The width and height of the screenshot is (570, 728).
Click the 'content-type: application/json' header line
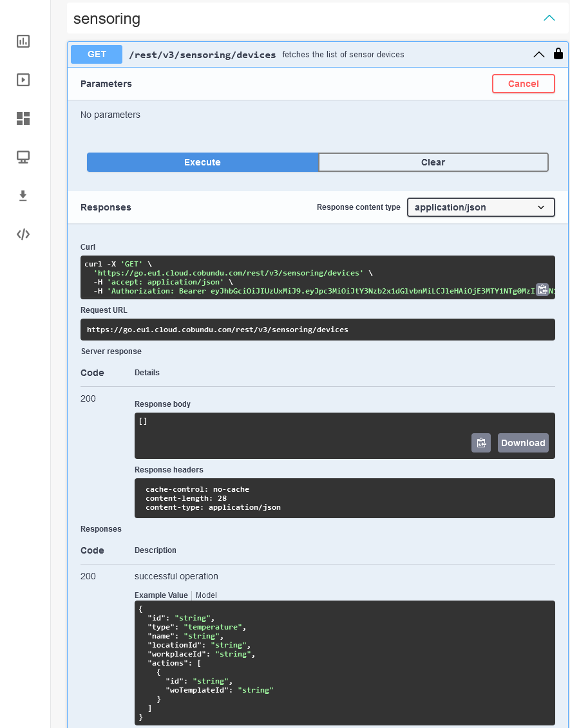(213, 507)
